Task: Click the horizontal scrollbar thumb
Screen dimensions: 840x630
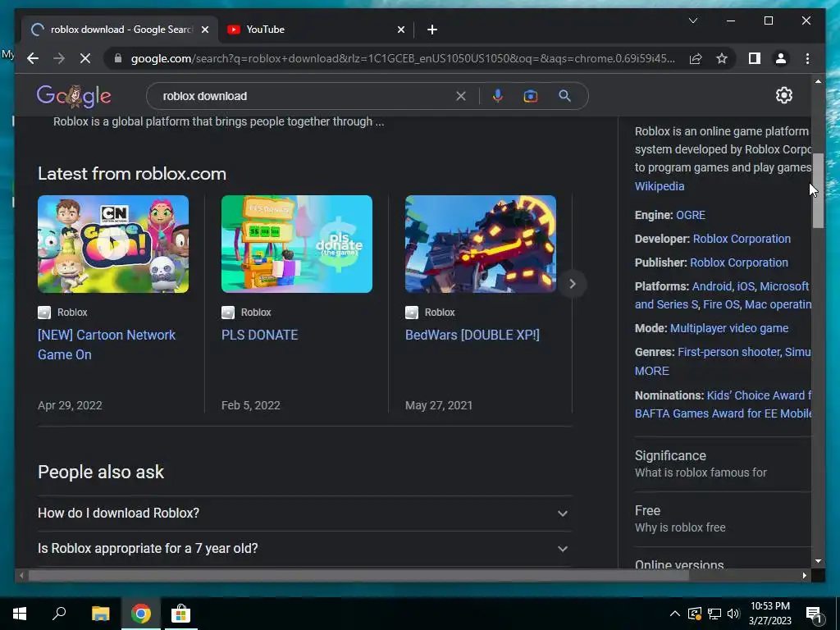Action: pos(359,575)
